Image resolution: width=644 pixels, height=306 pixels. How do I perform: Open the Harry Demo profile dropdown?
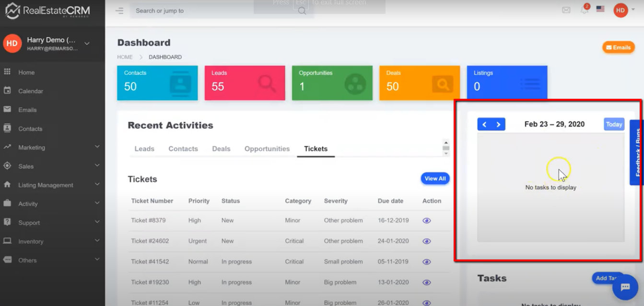pos(87,44)
